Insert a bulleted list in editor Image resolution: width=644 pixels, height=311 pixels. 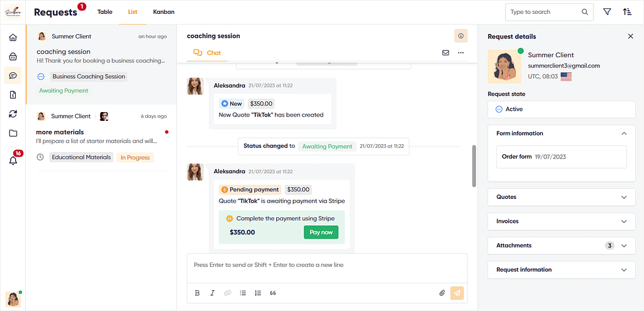(x=243, y=293)
